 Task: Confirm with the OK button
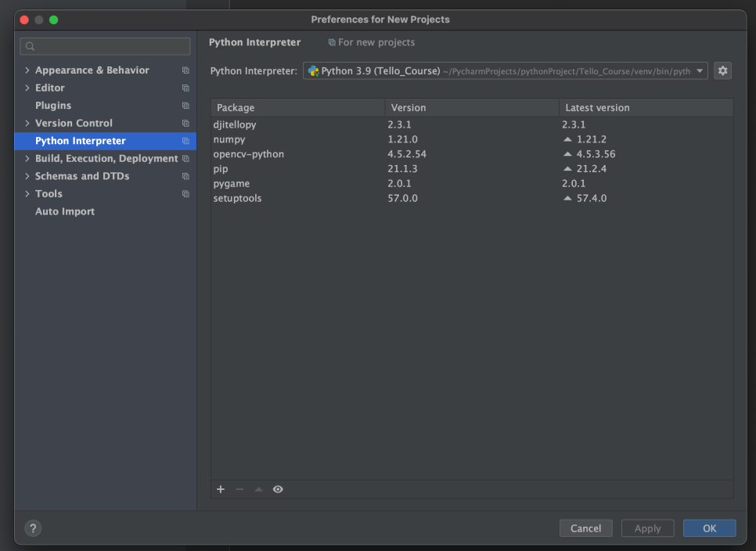(x=709, y=528)
